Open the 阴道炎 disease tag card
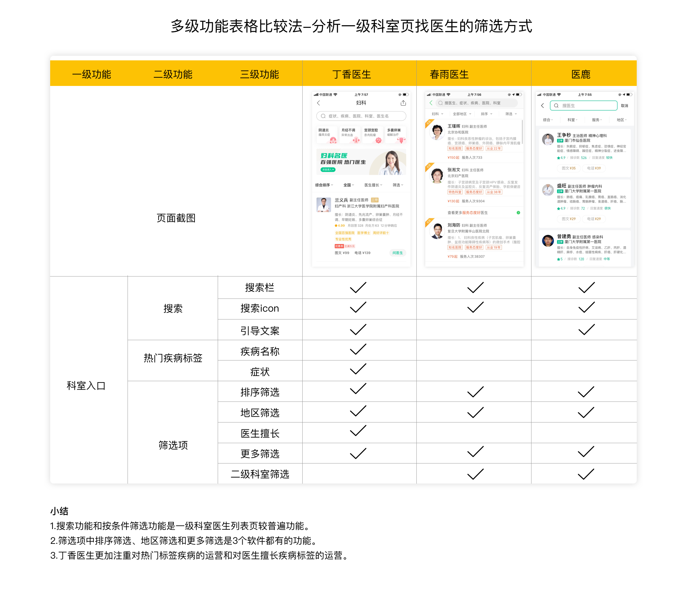Image resolution: width=700 pixels, height=596 pixels. pyautogui.click(x=327, y=135)
